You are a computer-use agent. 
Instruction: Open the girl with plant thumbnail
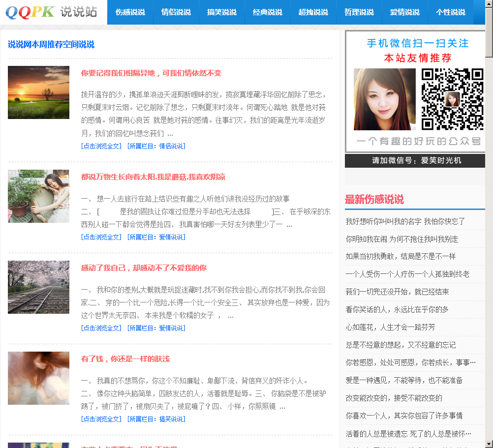[x=38, y=196]
